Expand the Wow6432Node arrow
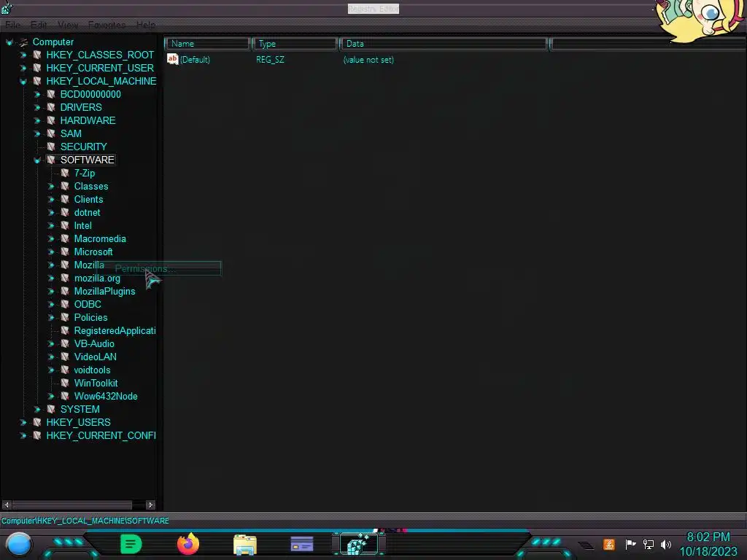 tap(50, 396)
